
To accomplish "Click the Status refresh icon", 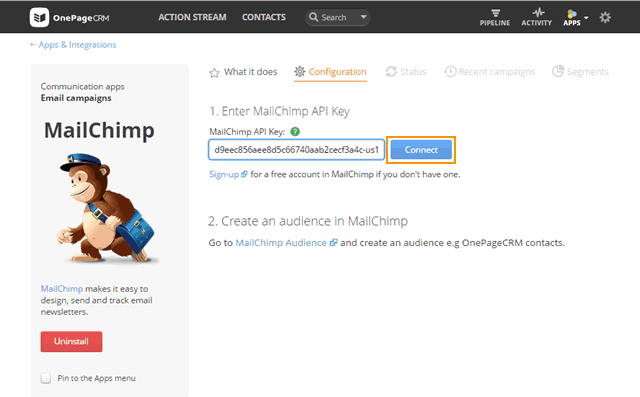I will (x=391, y=71).
